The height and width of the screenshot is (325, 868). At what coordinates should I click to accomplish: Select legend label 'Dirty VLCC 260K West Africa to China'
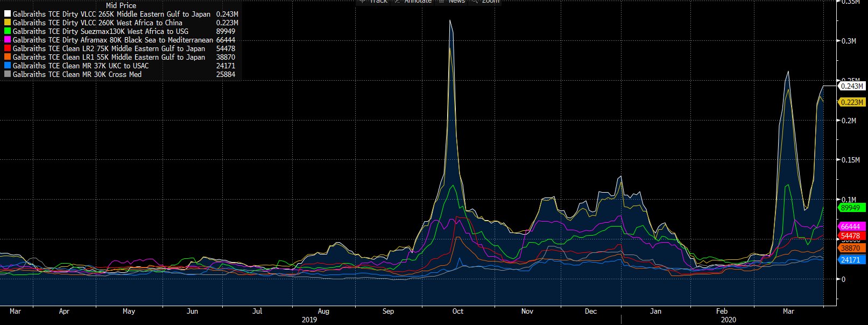pos(122,23)
